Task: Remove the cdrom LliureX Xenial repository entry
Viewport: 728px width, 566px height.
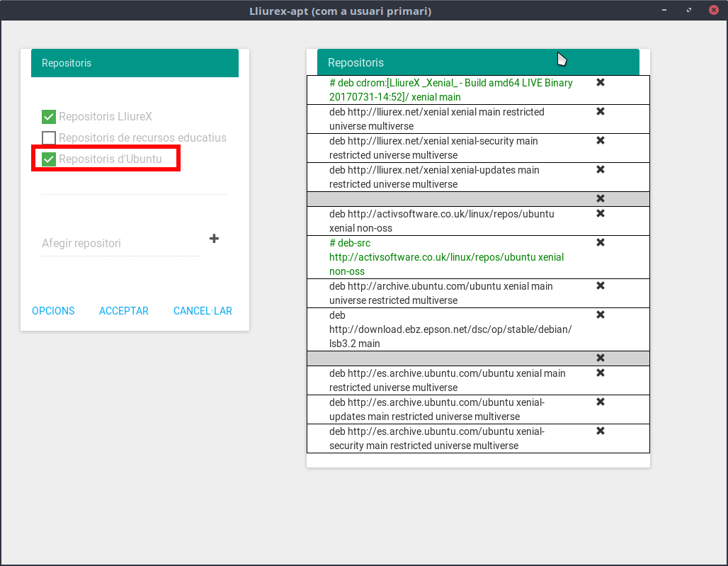Action: 600,83
